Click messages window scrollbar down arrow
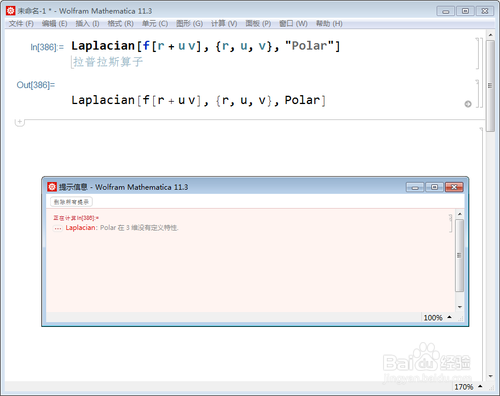 [460, 307]
